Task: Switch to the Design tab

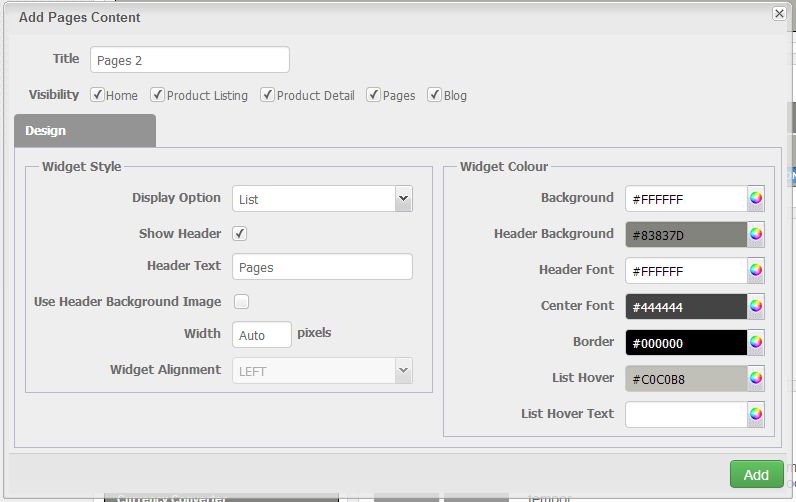Action: [84, 131]
